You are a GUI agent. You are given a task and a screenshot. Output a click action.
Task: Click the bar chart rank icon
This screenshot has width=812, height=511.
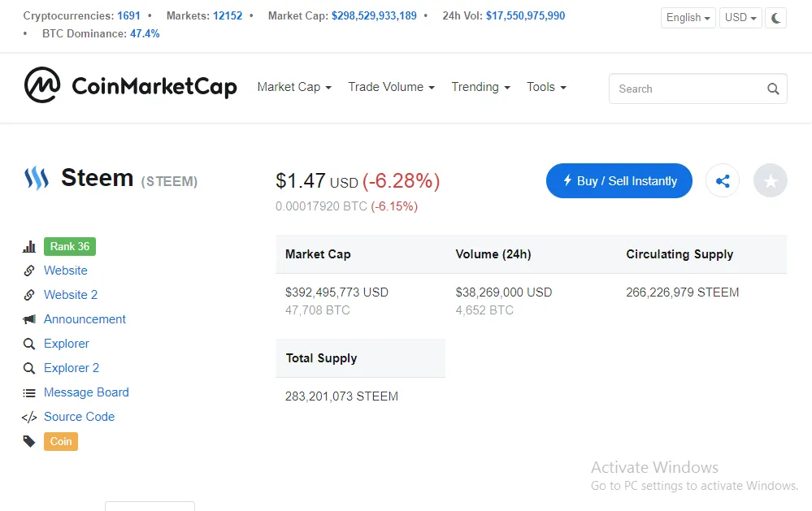click(29, 246)
